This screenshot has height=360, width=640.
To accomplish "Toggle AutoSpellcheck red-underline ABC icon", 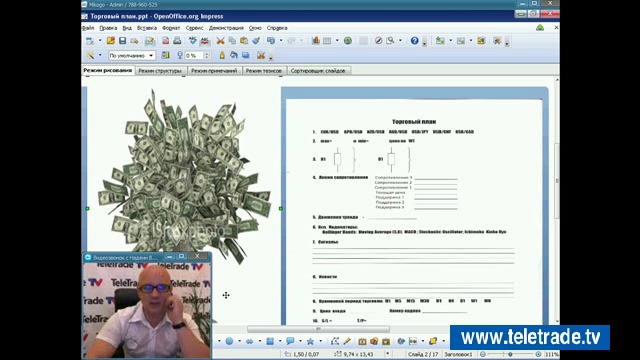I will [204, 40].
